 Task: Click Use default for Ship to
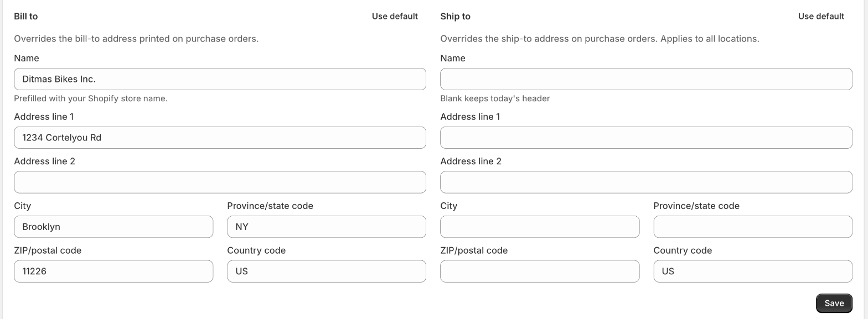[821, 16]
